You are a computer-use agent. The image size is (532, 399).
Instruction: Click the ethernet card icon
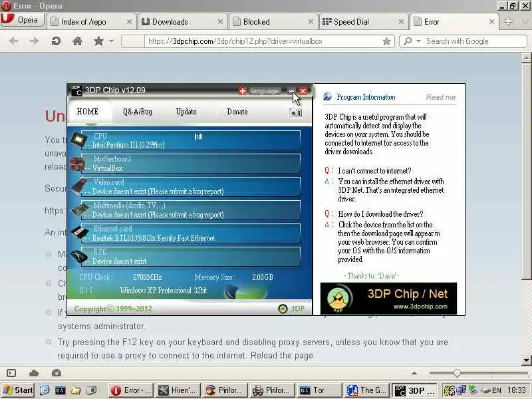click(80, 233)
